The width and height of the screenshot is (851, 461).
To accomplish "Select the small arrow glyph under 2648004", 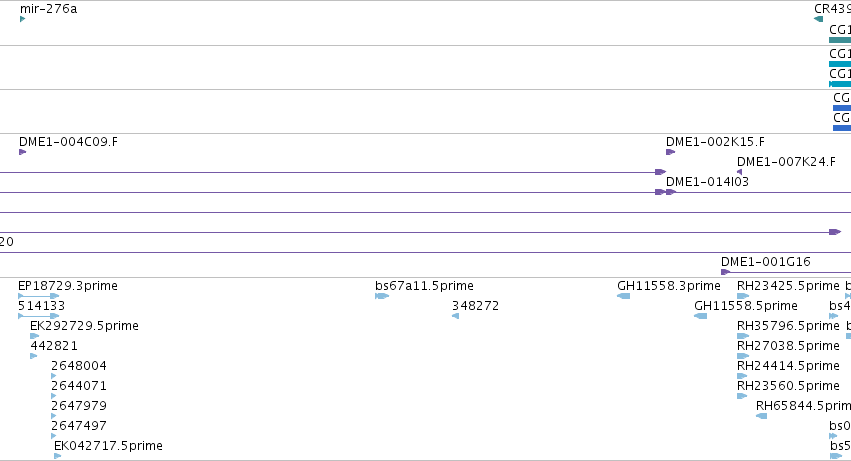I will [x=54, y=376].
